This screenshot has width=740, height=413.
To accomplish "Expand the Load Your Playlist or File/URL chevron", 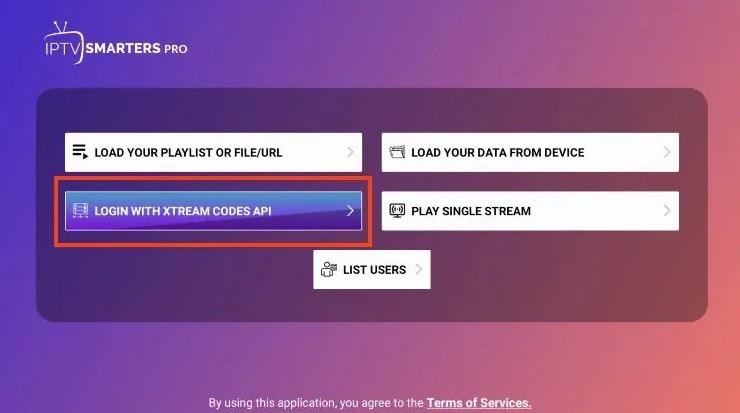I will pos(350,152).
